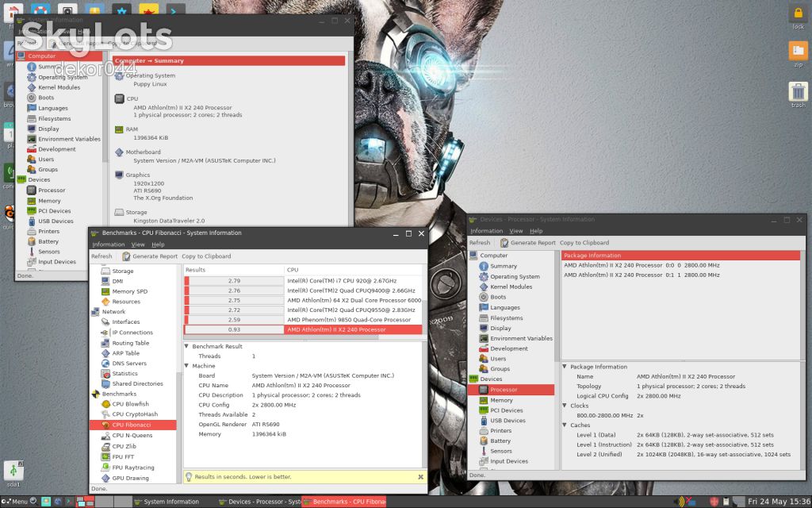
Task: Collapse Clocks section in Processor window
Action: [x=565, y=406]
